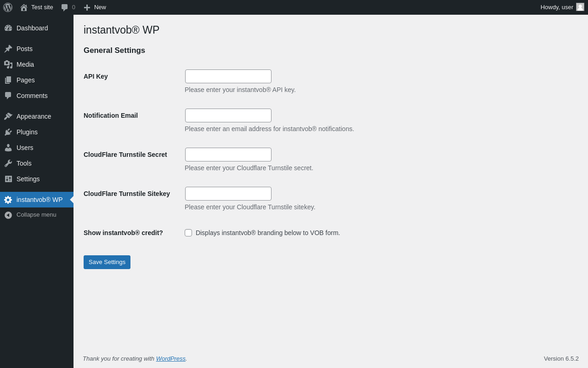Click the plus icon beside New

point(87,7)
